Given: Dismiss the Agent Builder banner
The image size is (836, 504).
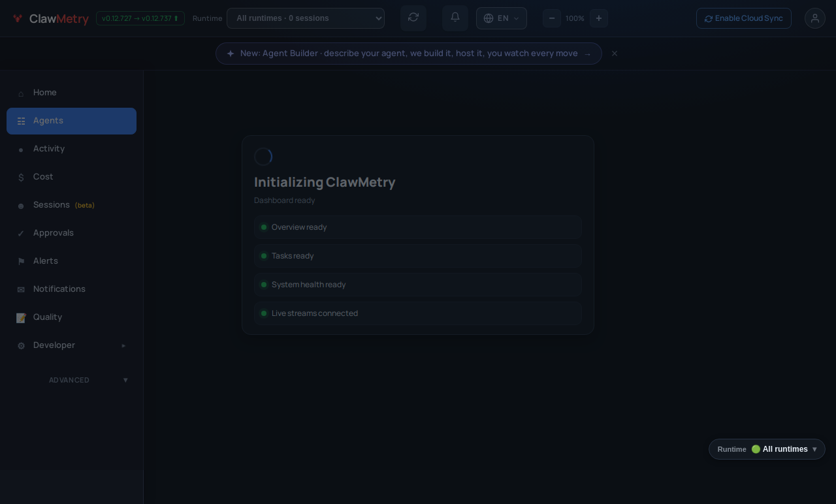Looking at the screenshot, I should click(x=615, y=54).
